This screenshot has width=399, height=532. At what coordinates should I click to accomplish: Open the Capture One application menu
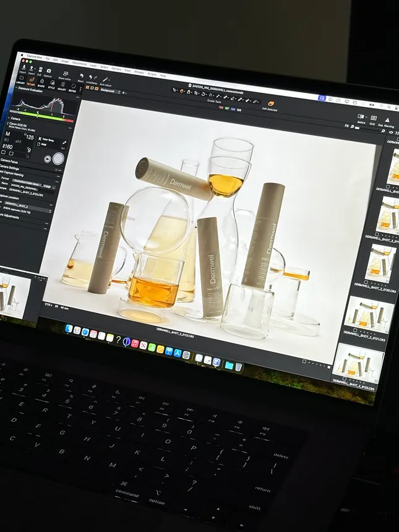click(35, 57)
